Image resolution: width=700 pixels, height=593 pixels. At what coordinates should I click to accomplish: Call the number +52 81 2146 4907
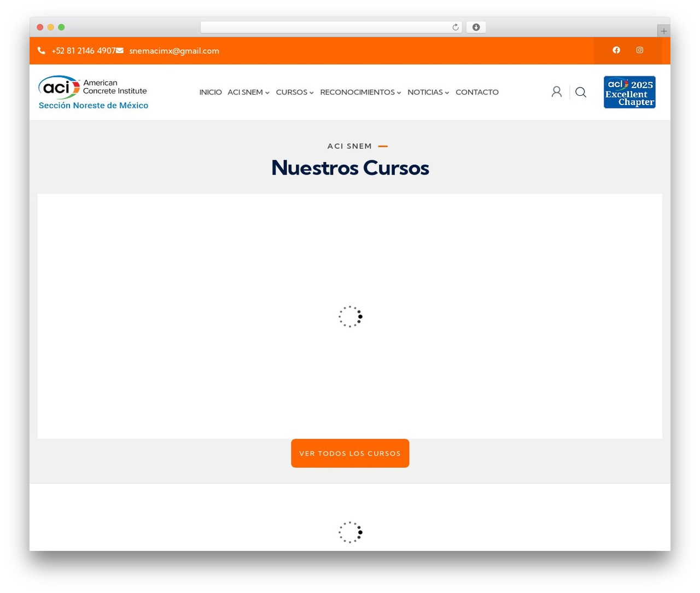[84, 51]
